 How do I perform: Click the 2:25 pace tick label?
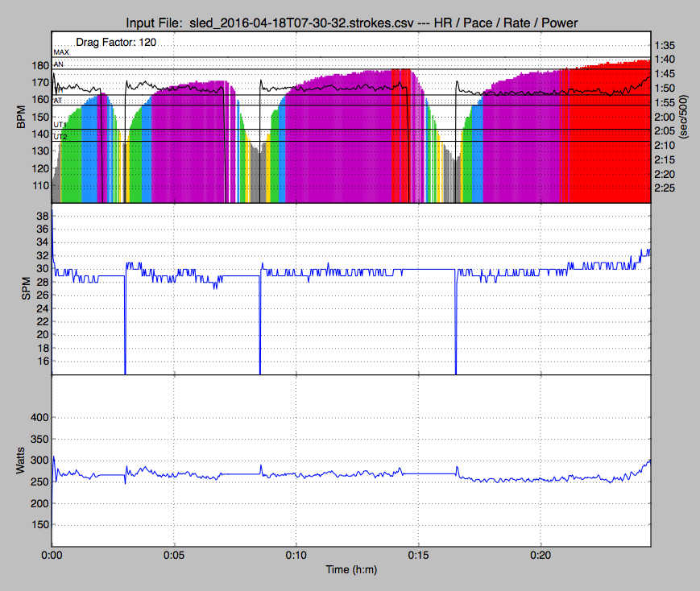click(x=665, y=188)
